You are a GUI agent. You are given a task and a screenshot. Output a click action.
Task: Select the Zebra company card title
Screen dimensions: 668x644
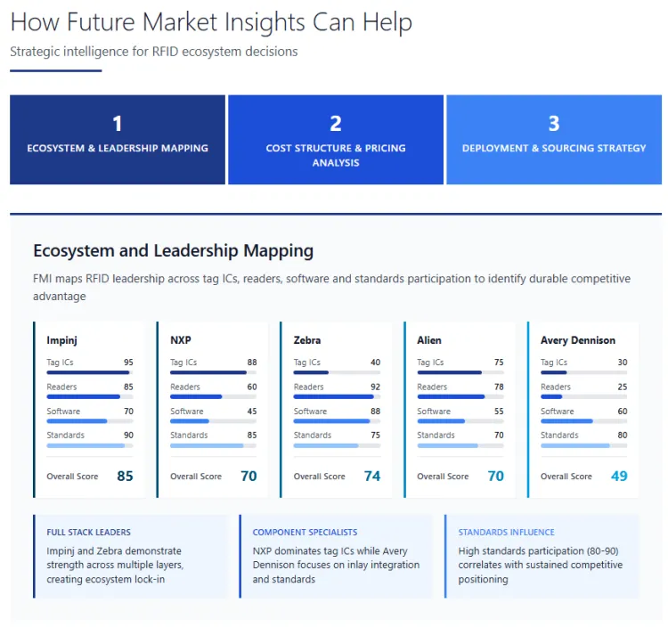307,340
